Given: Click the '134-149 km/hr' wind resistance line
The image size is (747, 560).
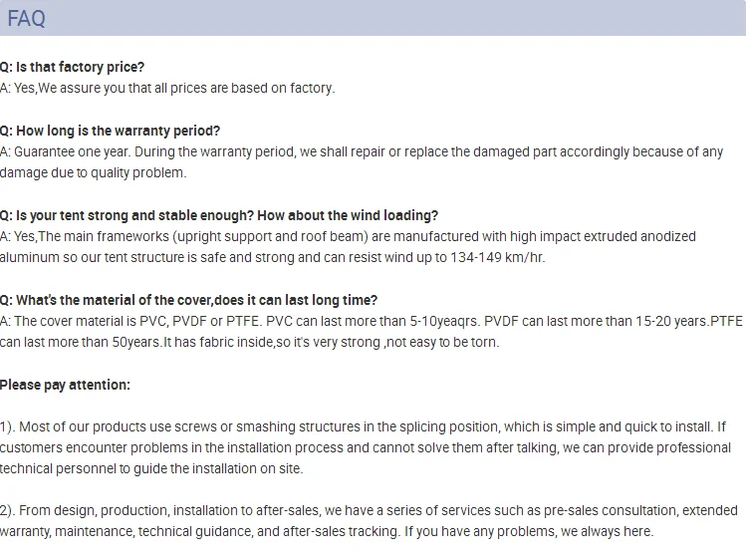Looking at the screenshot, I should pyautogui.click(x=273, y=257).
